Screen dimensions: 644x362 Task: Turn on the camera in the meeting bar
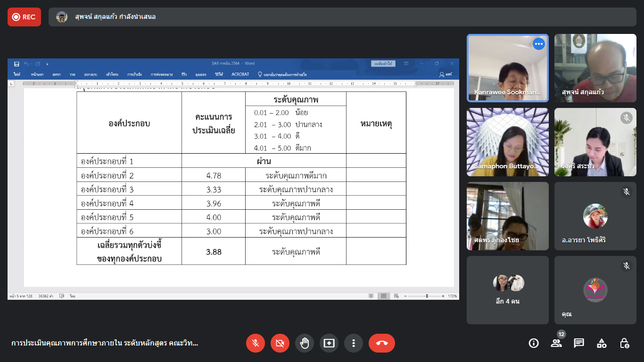pos(280,343)
